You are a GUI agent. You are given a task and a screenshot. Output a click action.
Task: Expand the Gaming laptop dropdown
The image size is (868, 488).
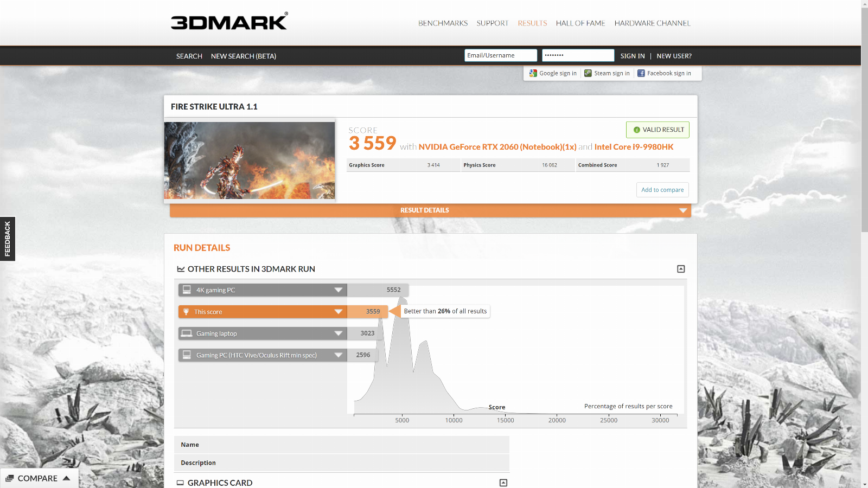[339, 333]
